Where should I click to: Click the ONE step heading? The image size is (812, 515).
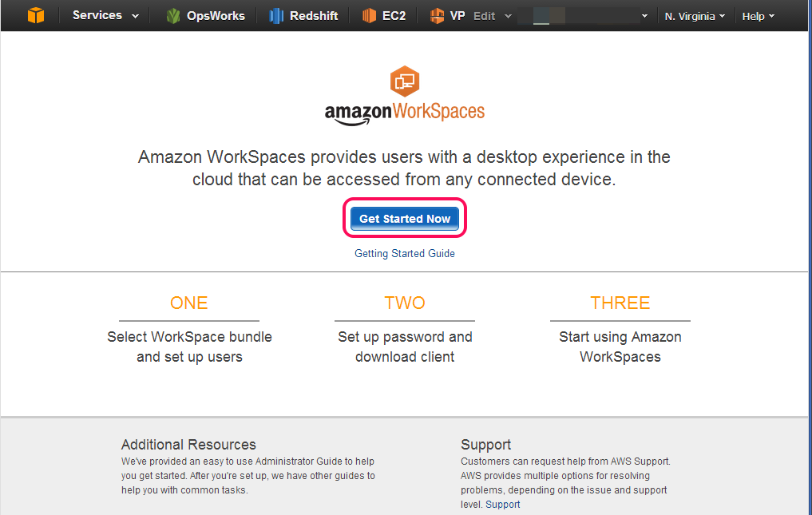pos(189,303)
